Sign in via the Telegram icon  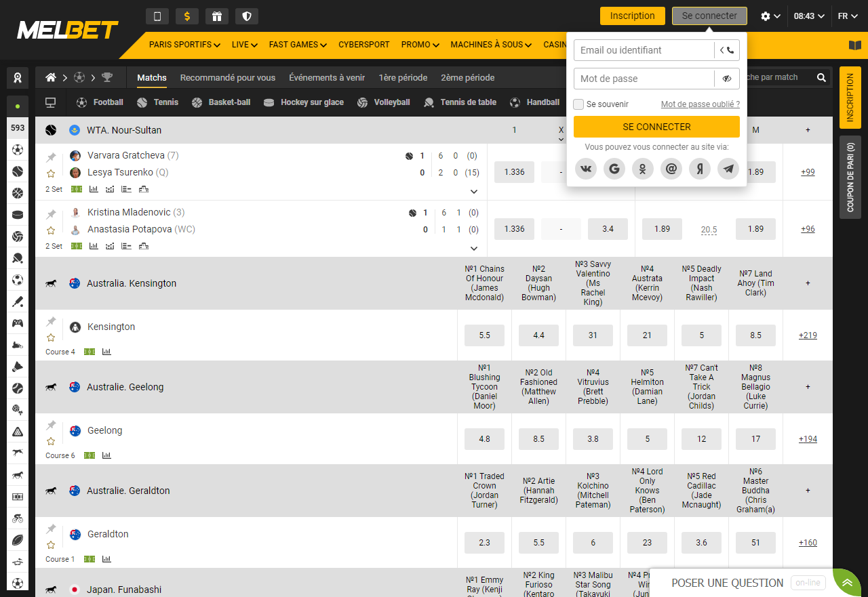(x=728, y=169)
